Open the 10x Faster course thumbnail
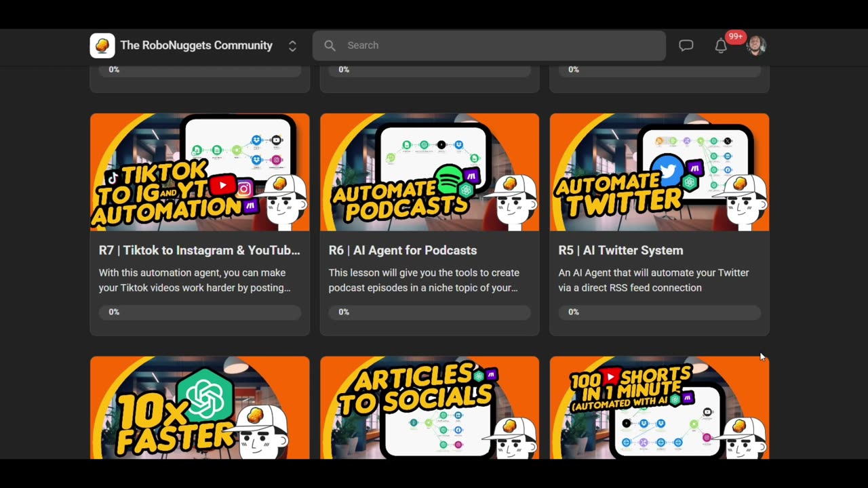Viewport: 868px width, 488px height. pyautogui.click(x=200, y=407)
